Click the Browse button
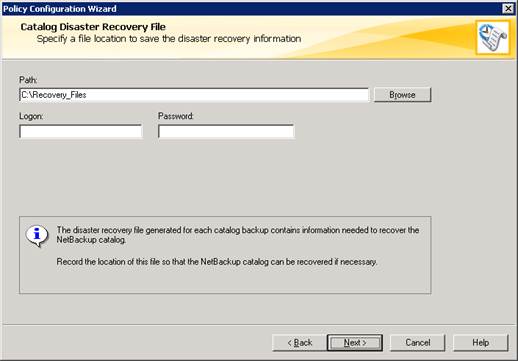Image resolution: width=518 pixels, height=361 pixels. point(402,95)
